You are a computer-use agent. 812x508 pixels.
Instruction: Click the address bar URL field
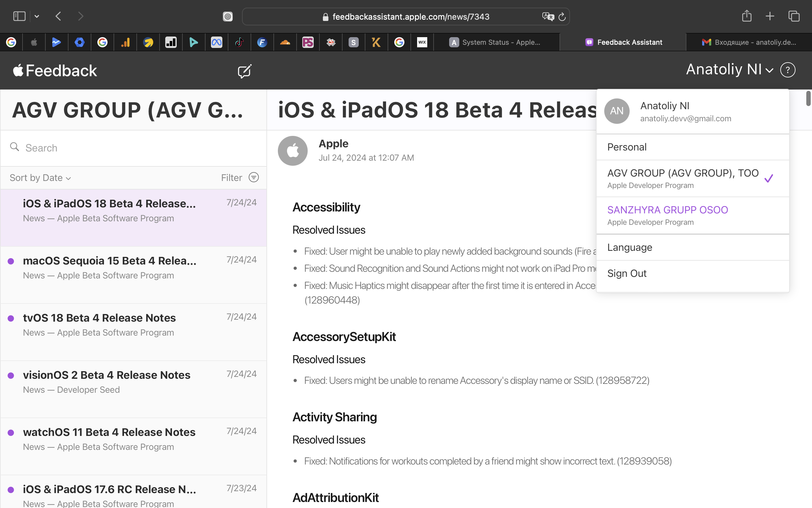point(406,17)
